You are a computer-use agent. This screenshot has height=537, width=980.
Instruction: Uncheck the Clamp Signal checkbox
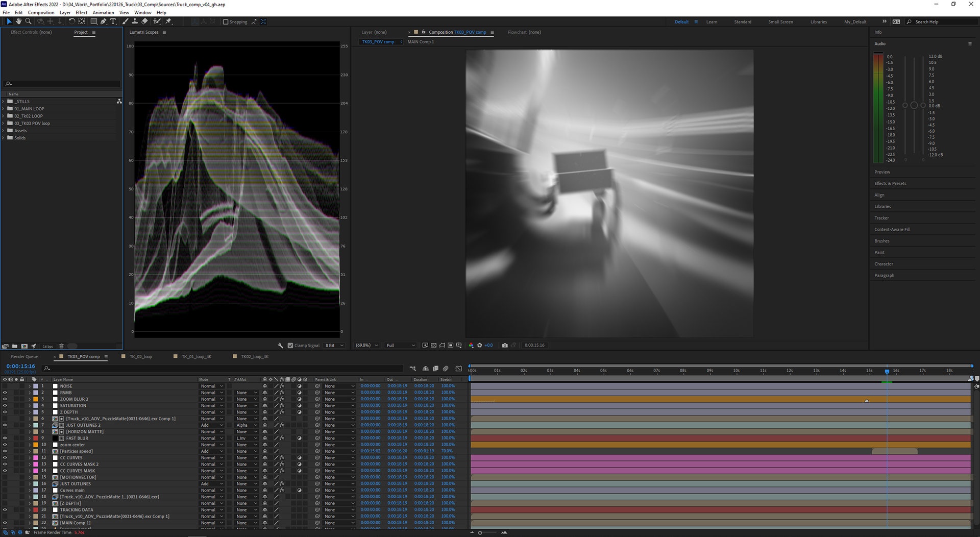pos(290,346)
